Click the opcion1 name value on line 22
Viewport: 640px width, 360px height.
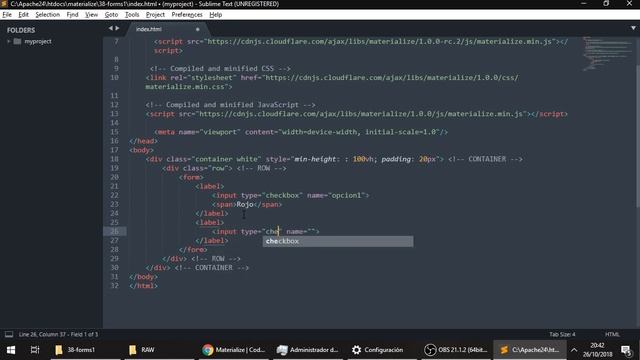(346, 196)
